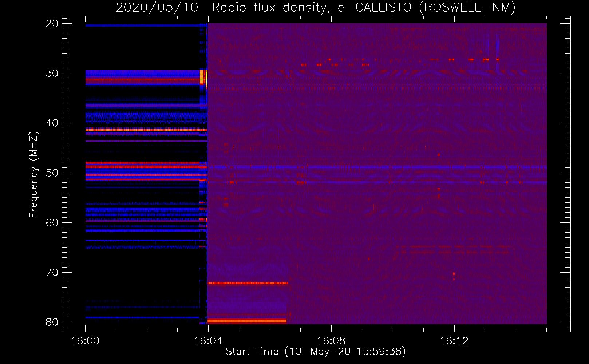Screen dimensions: 589x364
Task: Click the 70 frequency tick label
Action: point(52,272)
